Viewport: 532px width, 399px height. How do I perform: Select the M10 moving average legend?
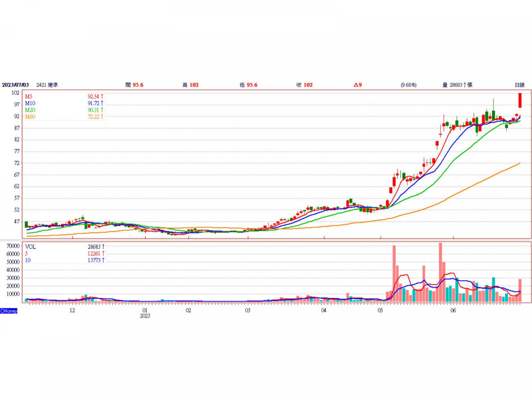(64, 103)
